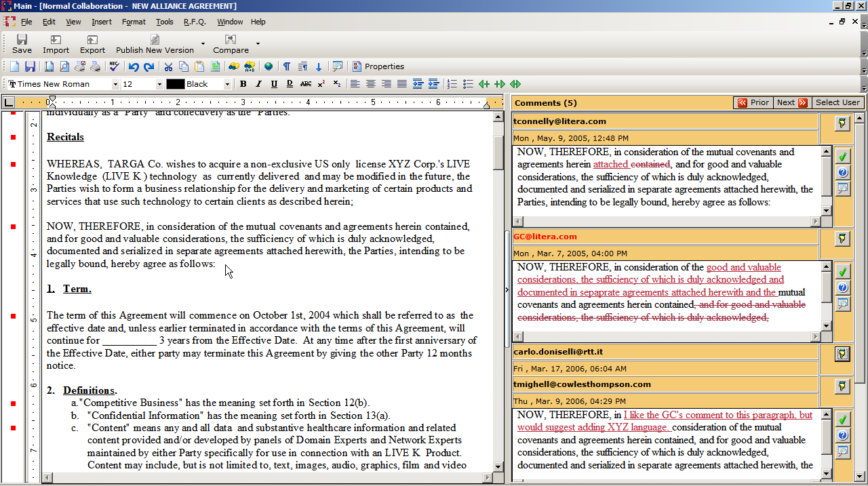This screenshot has height=486, width=868.
Task: Select the zoom magnifier tool
Action: tap(337, 66)
